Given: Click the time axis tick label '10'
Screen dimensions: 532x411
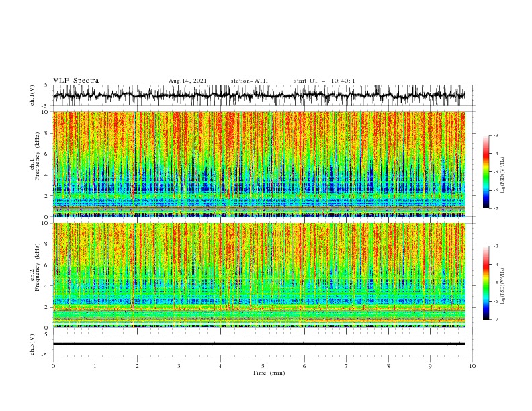Looking at the screenshot, I should click(x=472, y=366).
